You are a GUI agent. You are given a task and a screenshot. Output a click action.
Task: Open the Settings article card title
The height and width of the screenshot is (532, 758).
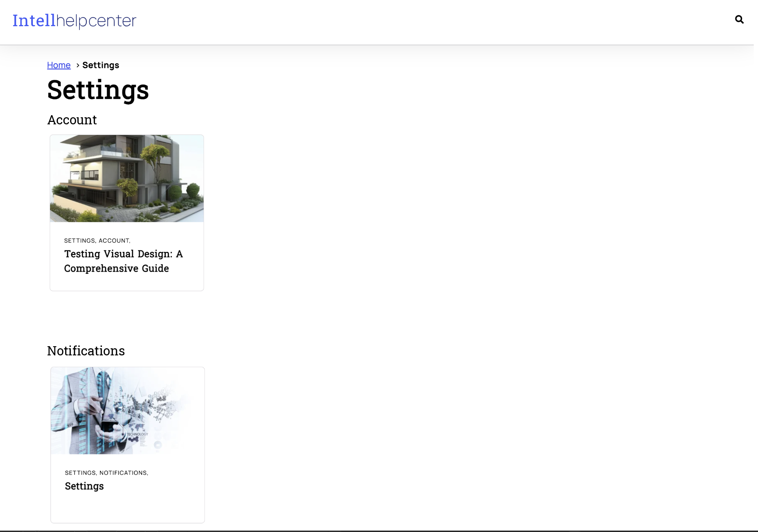(x=84, y=486)
